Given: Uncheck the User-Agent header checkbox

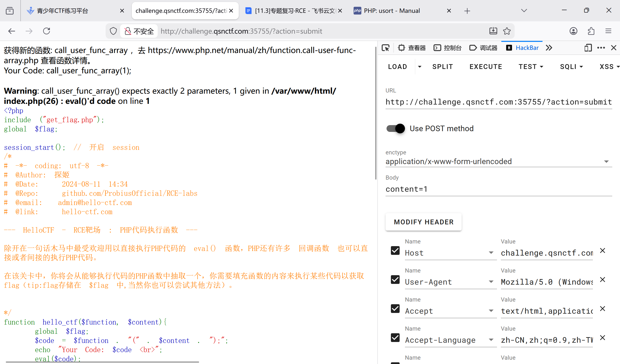Looking at the screenshot, I should click(x=395, y=279).
